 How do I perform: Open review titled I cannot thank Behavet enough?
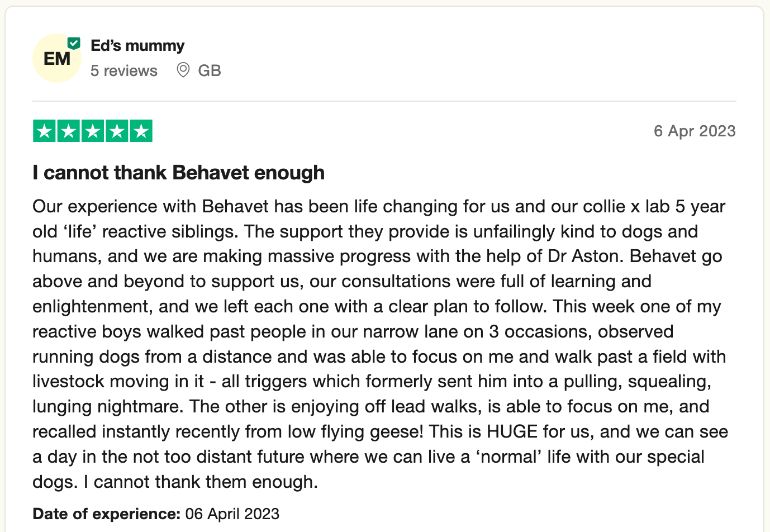[x=178, y=173]
